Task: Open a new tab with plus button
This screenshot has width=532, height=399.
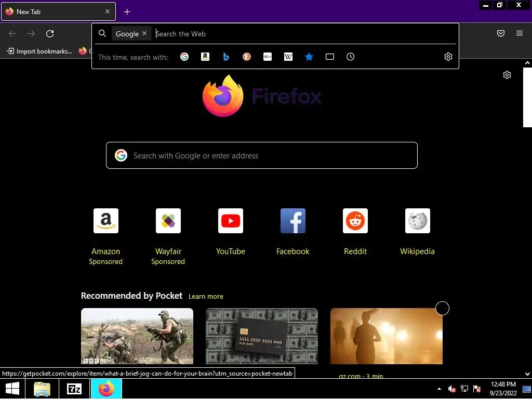Action: [x=127, y=12]
